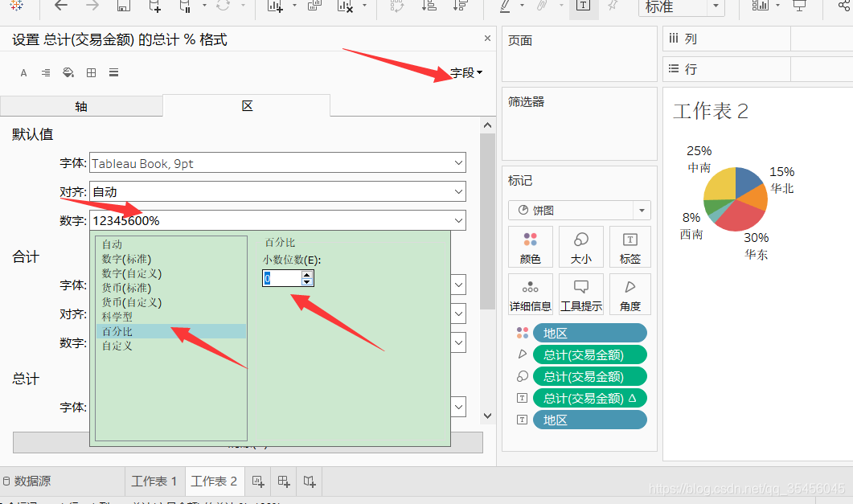
Task: Click the clear sheet toolbar icon
Action: pyautogui.click(x=345, y=6)
